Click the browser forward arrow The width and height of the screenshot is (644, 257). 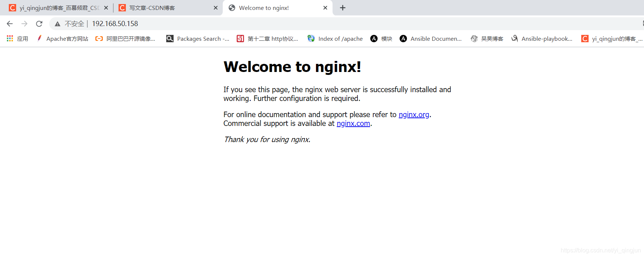pyautogui.click(x=25, y=24)
